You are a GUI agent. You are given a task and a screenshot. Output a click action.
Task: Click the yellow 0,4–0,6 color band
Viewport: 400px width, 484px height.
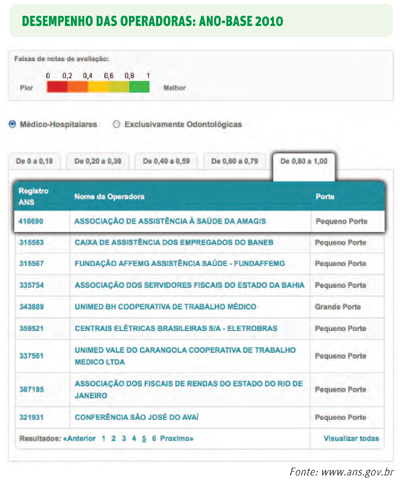coord(98,87)
